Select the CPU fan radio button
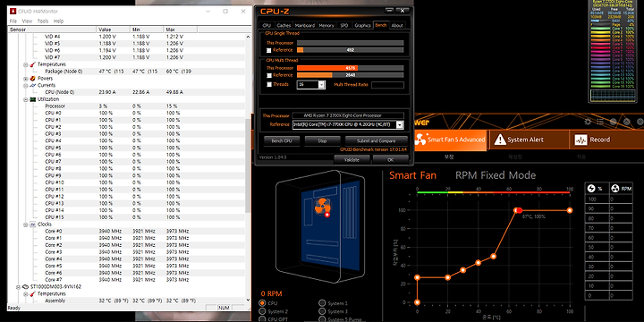This screenshot has width=644, height=322. tap(262, 303)
